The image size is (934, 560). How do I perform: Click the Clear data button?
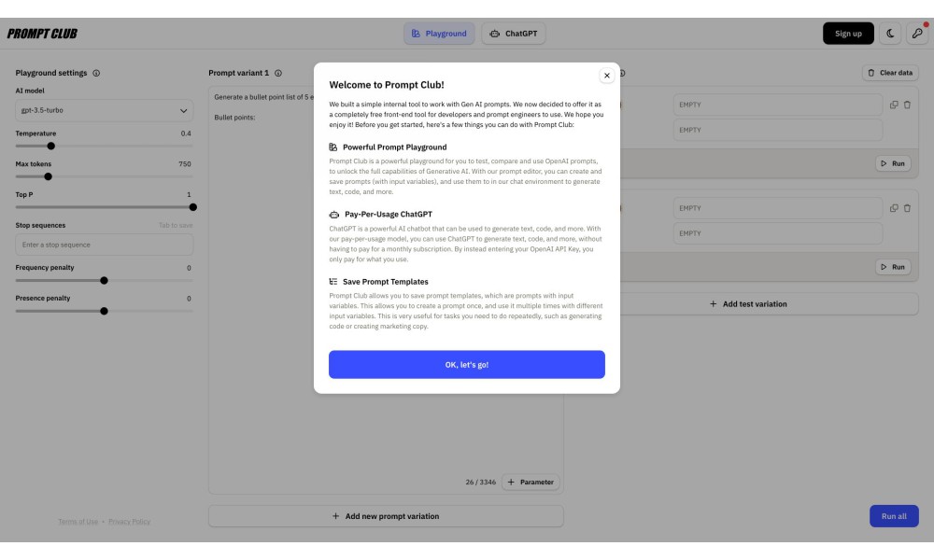[x=890, y=73]
